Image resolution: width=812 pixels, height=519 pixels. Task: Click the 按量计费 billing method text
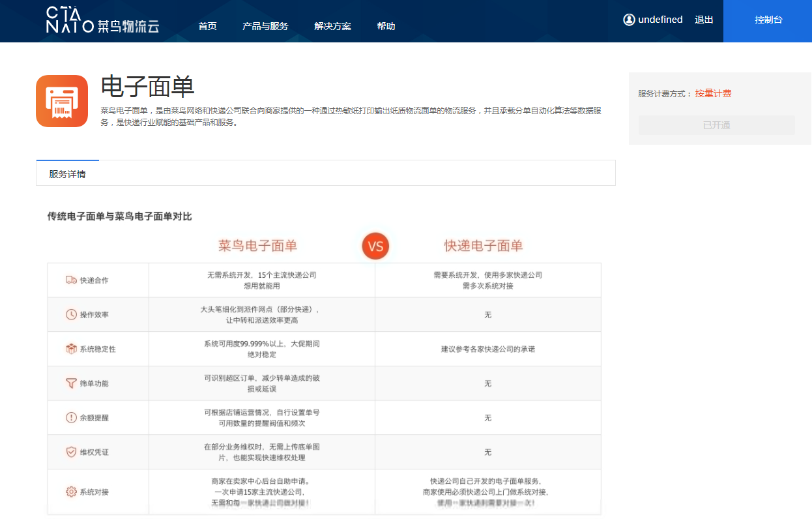[x=713, y=94]
